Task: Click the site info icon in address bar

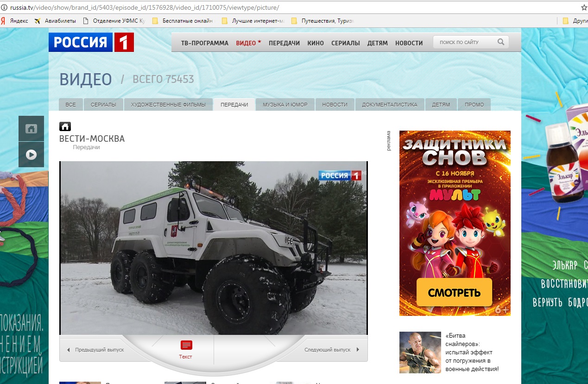Action: tap(4, 8)
